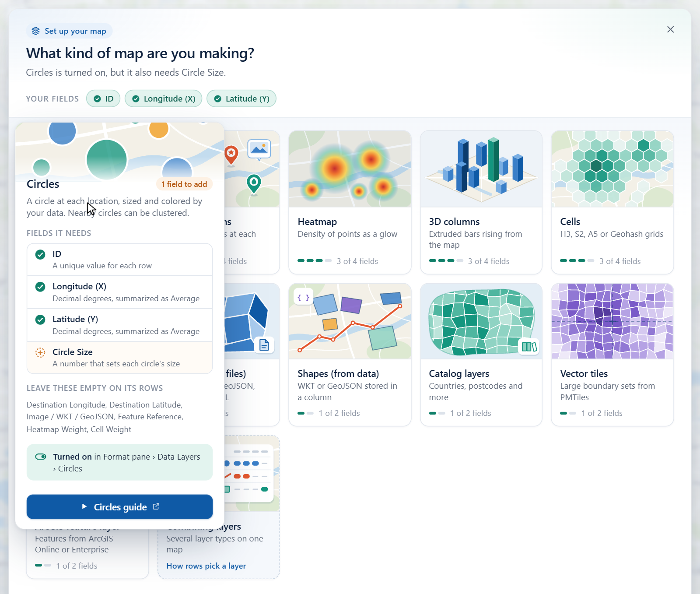Click the external link icon on Circles guide
Viewport: 700px width, 594px height.
click(x=156, y=506)
